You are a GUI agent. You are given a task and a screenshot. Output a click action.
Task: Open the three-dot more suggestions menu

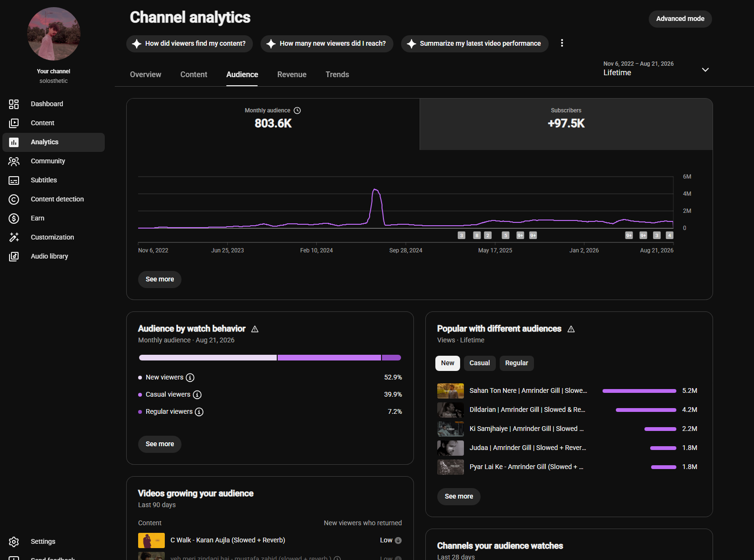pos(562,43)
